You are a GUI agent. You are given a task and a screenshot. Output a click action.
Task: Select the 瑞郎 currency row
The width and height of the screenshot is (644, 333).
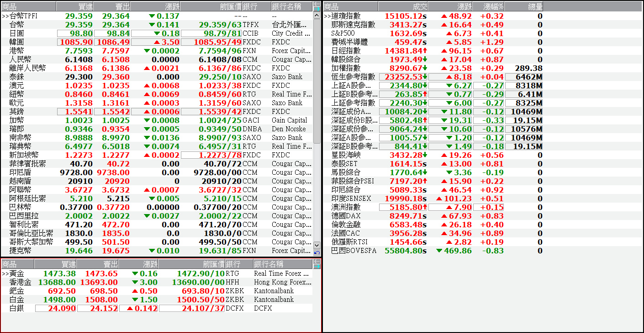coord(157,129)
